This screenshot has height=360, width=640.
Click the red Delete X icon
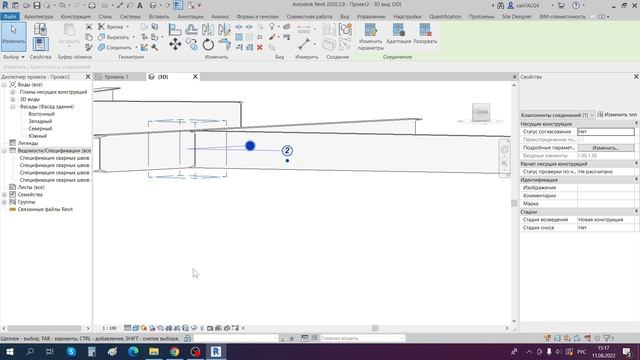coord(260,47)
